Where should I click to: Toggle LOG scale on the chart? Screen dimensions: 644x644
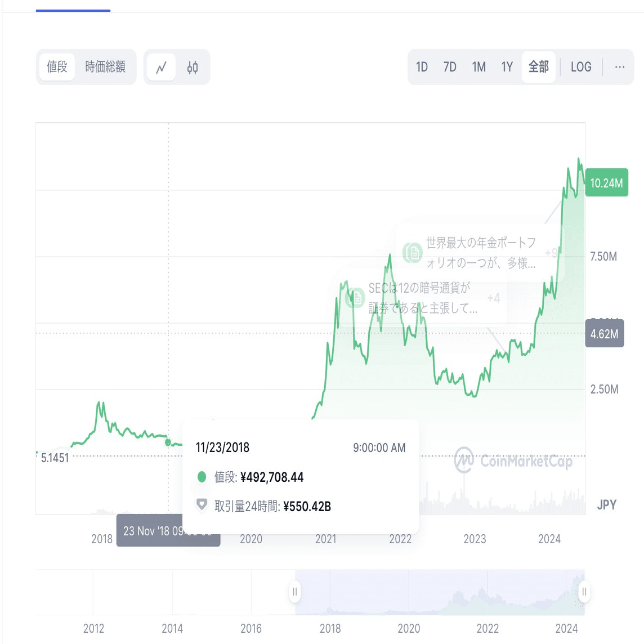[x=581, y=67]
